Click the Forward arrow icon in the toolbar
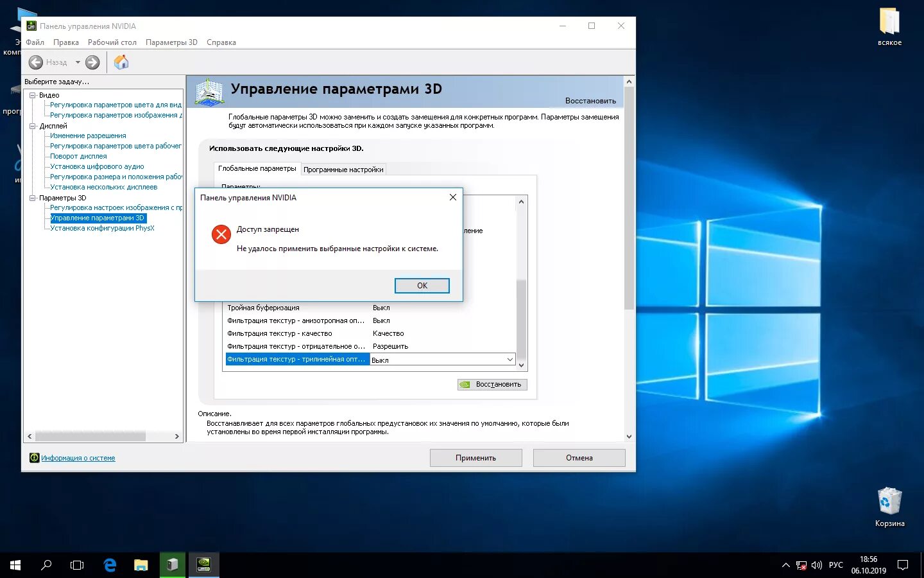This screenshot has height=578, width=924. point(92,62)
